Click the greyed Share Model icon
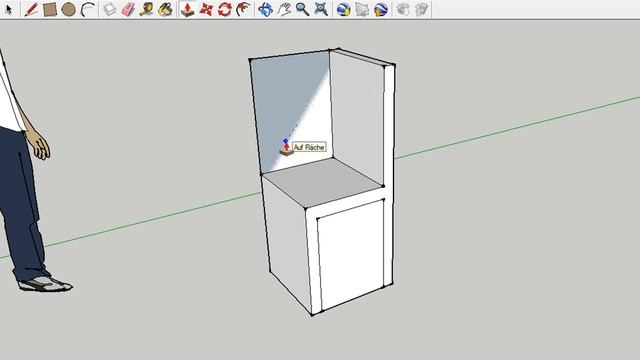The width and height of the screenshot is (640, 360). pyautogui.click(x=421, y=9)
